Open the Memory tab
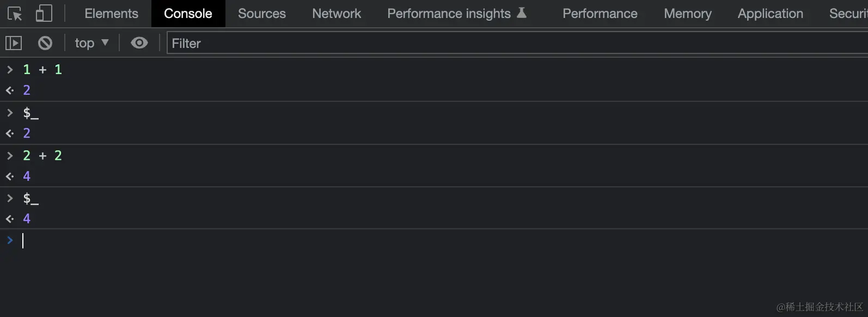Image resolution: width=868 pixels, height=317 pixels. pyautogui.click(x=687, y=14)
